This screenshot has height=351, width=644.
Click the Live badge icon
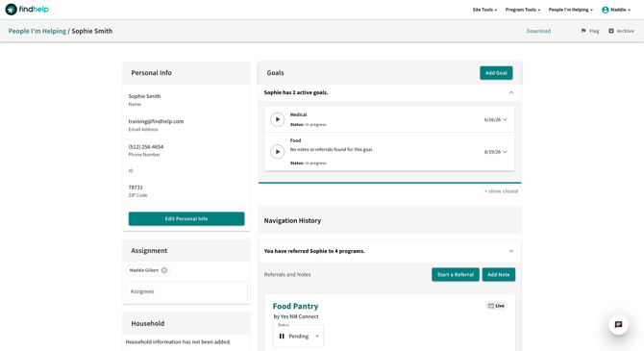click(x=491, y=306)
